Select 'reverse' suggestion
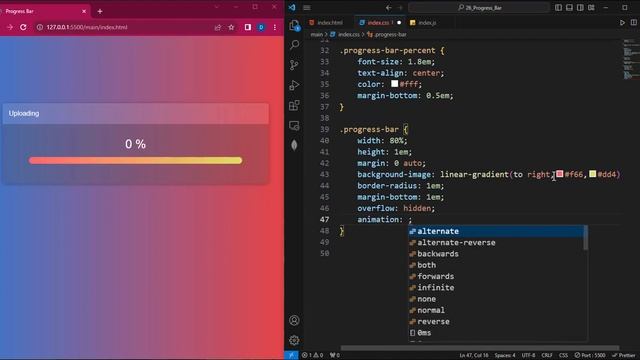 point(496,322)
